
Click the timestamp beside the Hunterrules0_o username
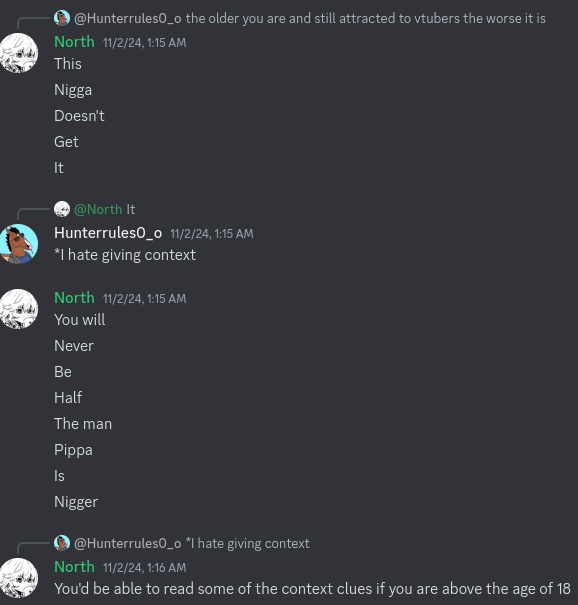click(x=212, y=234)
